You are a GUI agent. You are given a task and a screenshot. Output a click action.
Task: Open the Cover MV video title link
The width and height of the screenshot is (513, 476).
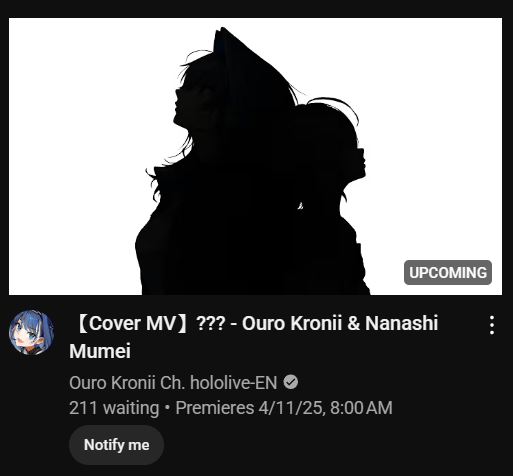click(x=253, y=337)
